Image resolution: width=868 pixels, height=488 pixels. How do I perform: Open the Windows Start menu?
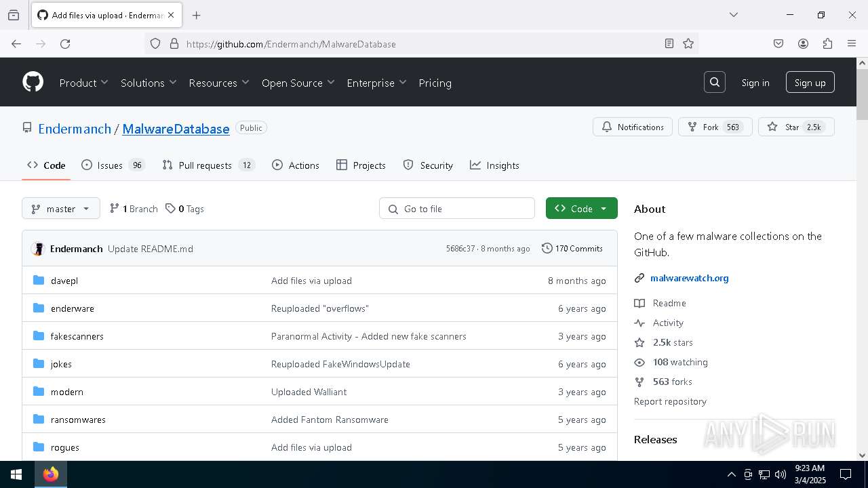click(16, 474)
